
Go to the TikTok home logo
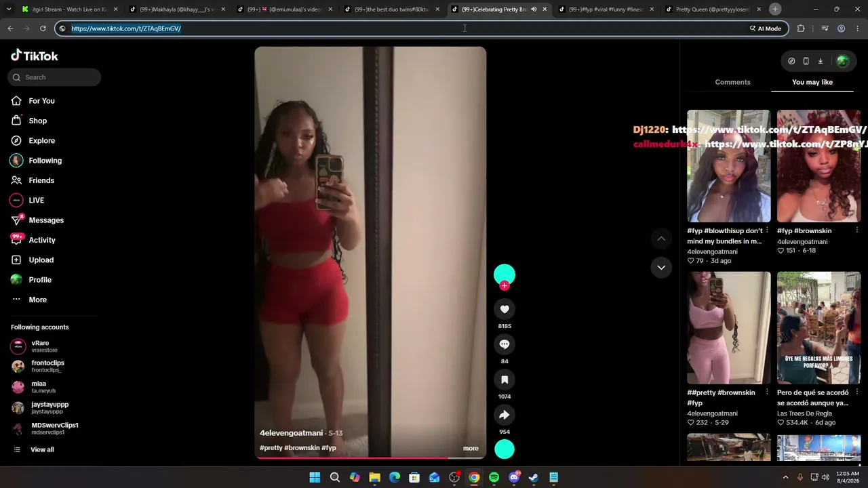(35, 56)
